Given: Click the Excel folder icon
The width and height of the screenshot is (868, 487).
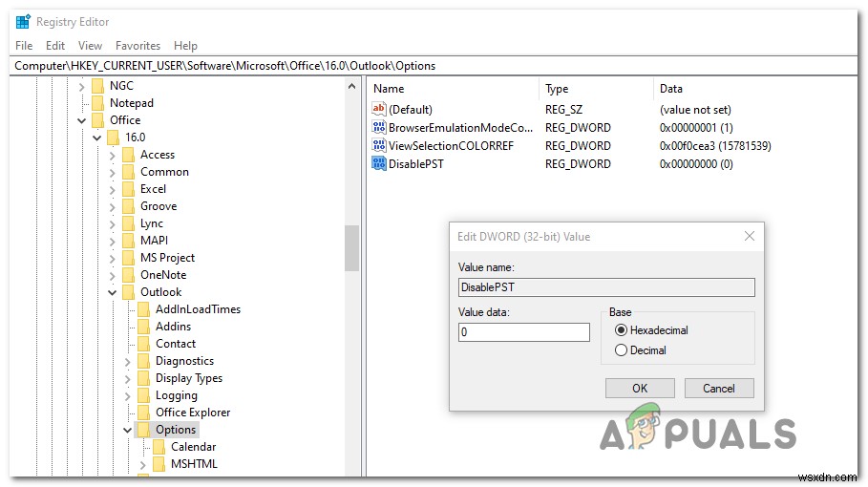Looking at the screenshot, I should tap(128, 189).
